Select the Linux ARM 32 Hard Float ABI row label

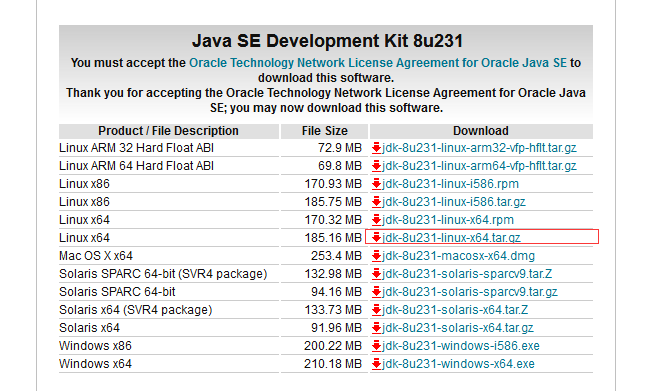pos(136,148)
